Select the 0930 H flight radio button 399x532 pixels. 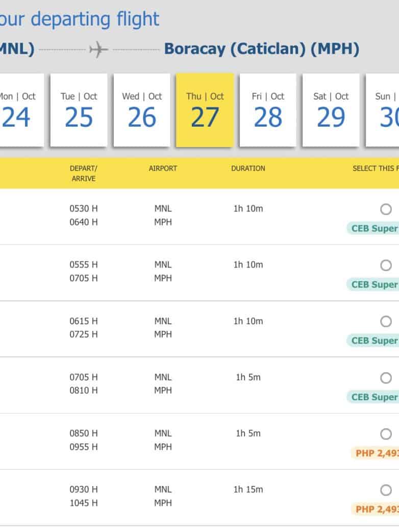[x=386, y=490]
